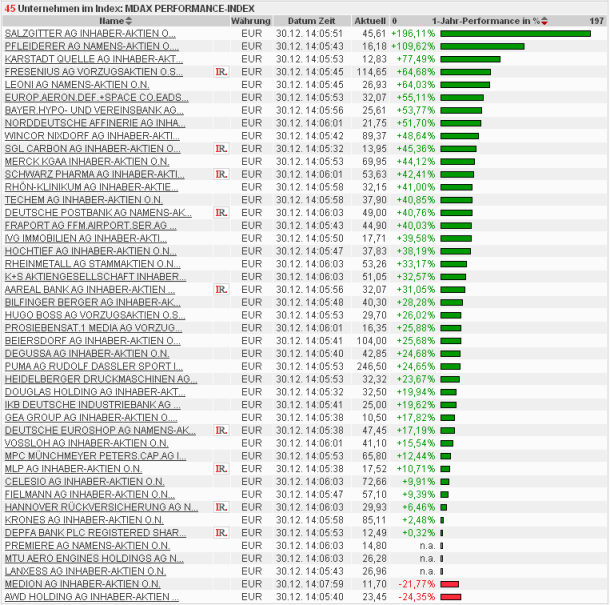Open DEGUSSA AG stock link
This screenshot has width=610, height=605.
[87, 354]
